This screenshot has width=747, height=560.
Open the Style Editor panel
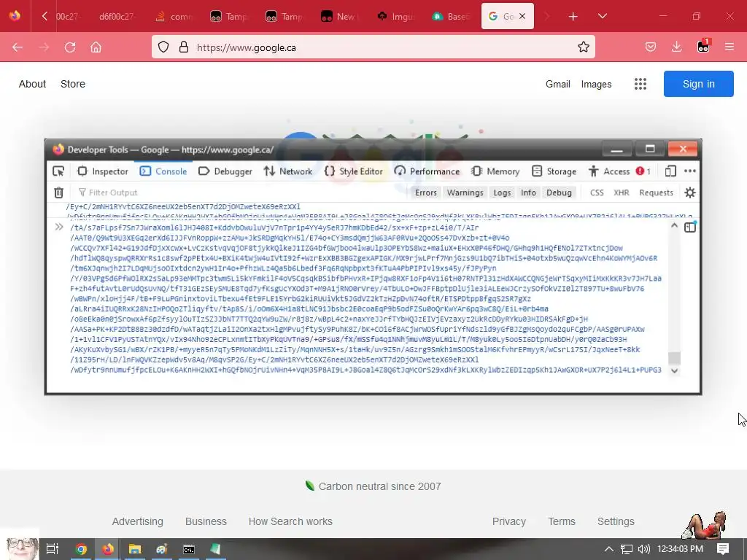(x=353, y=171)
